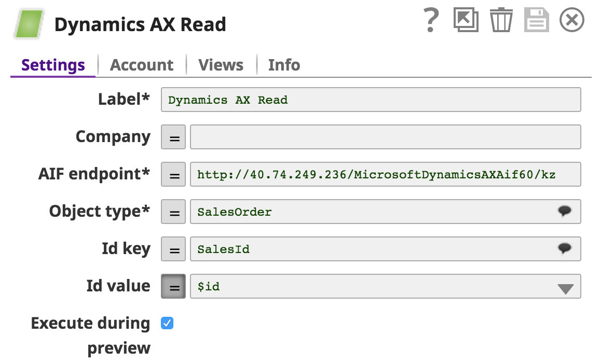Click the empty Company field

pos(385,137)
